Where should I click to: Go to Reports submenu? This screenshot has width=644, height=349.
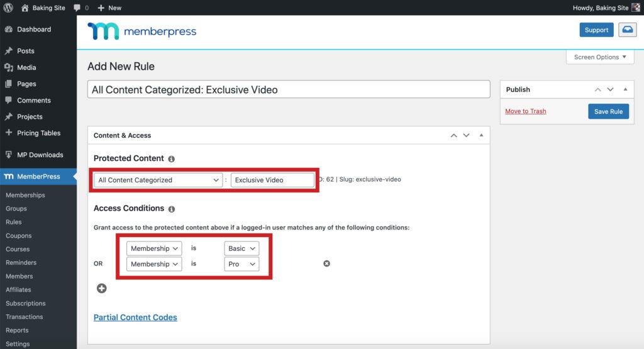click(x=17, y=331)
